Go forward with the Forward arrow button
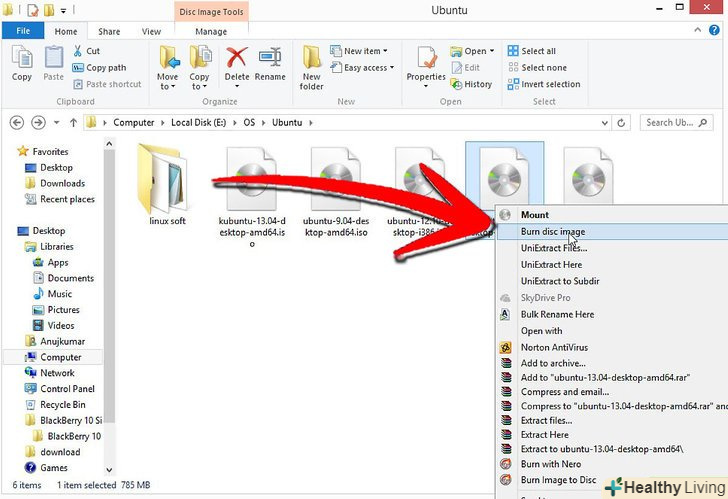Viewport: 728px width, 499px height. coord(39,123)
